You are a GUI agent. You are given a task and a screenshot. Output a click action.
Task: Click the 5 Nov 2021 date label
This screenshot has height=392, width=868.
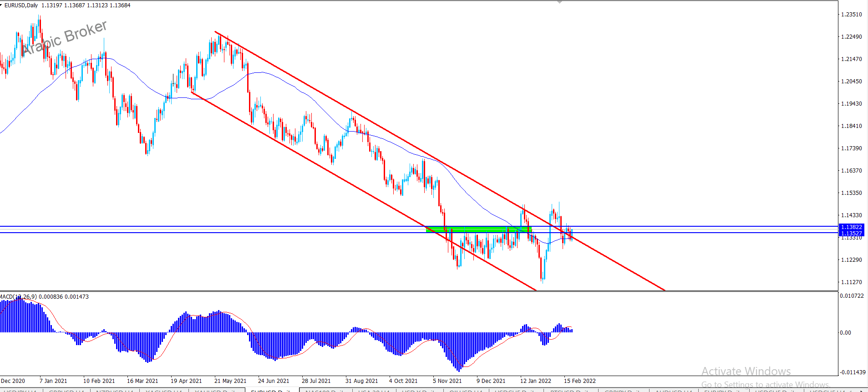point(447,381)
